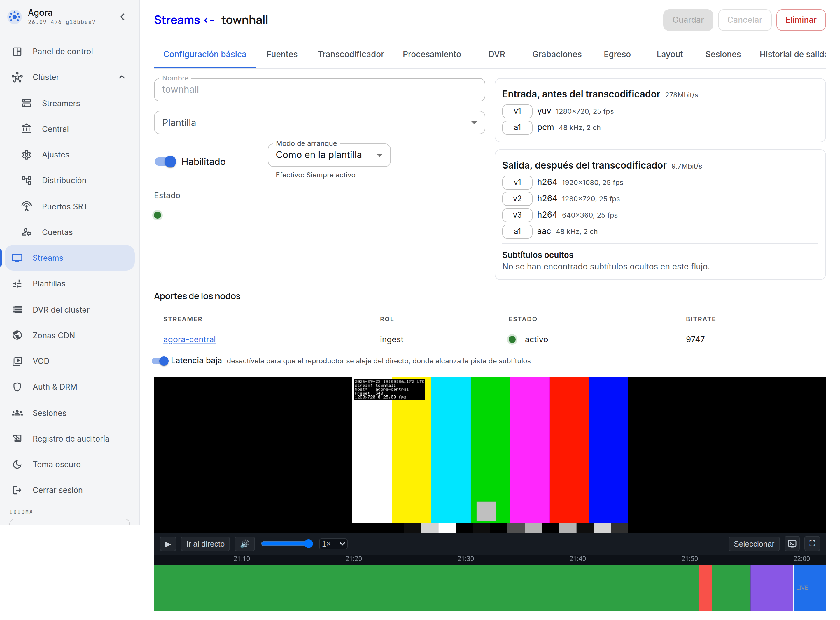Open the Grabaciones tab

[x=557, y=55]
